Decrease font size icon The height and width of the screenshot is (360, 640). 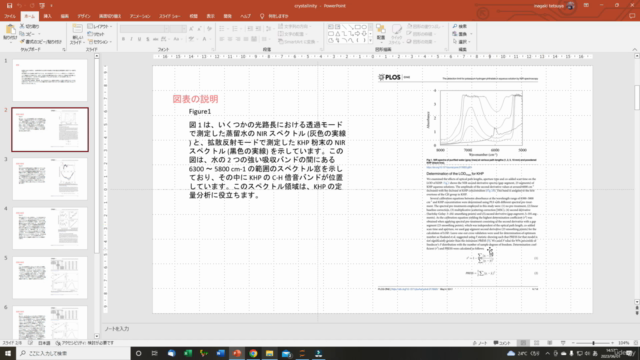click(x=199, y=29)
